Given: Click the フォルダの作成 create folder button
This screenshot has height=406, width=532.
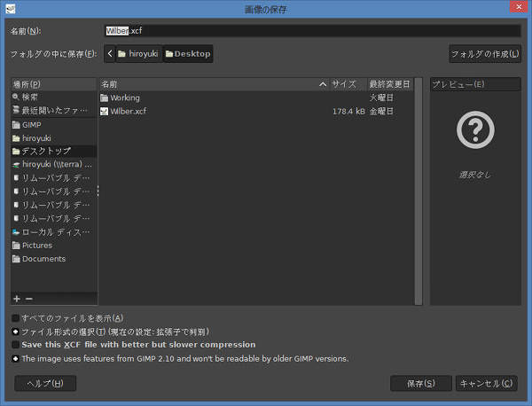Looking at the screenshot, I should [x=485, y=53].
